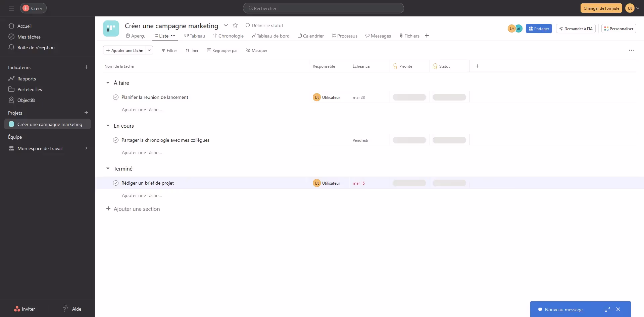This screenshot has width=644, height=317.
Task: Collapse the 'Terminé' section
Action: [x=108, y=169]
